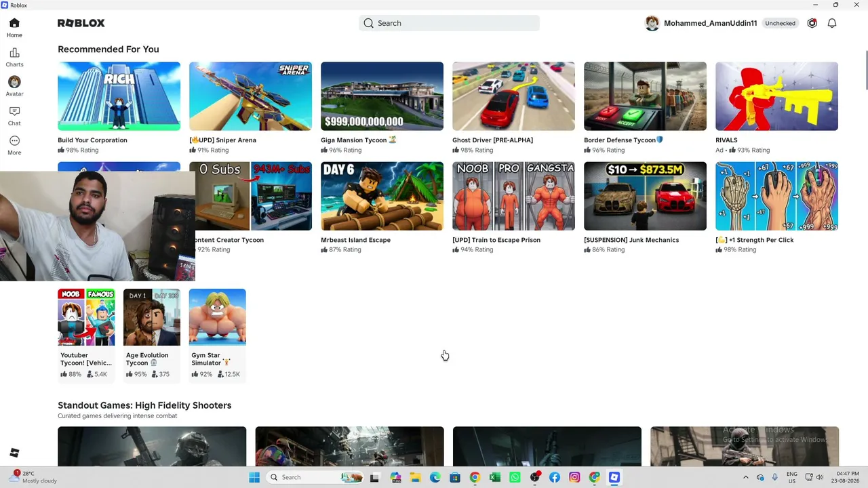Click the microphone icon in system tray

pos(774,477)
